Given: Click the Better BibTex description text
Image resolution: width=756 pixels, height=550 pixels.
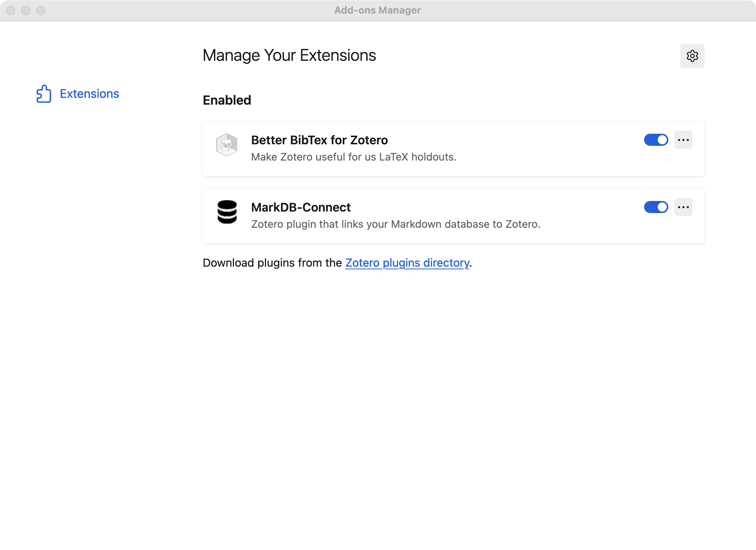Looking at the screenshot, I should (354, 157).
